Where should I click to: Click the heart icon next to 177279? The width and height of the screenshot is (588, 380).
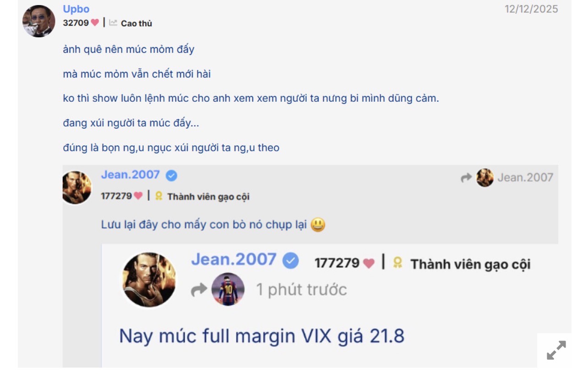pos(138,196)
